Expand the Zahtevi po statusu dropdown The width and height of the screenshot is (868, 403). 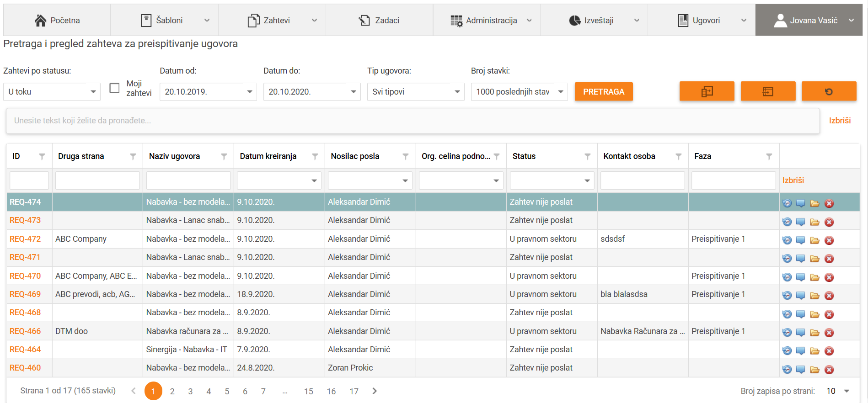click(51, 92)
